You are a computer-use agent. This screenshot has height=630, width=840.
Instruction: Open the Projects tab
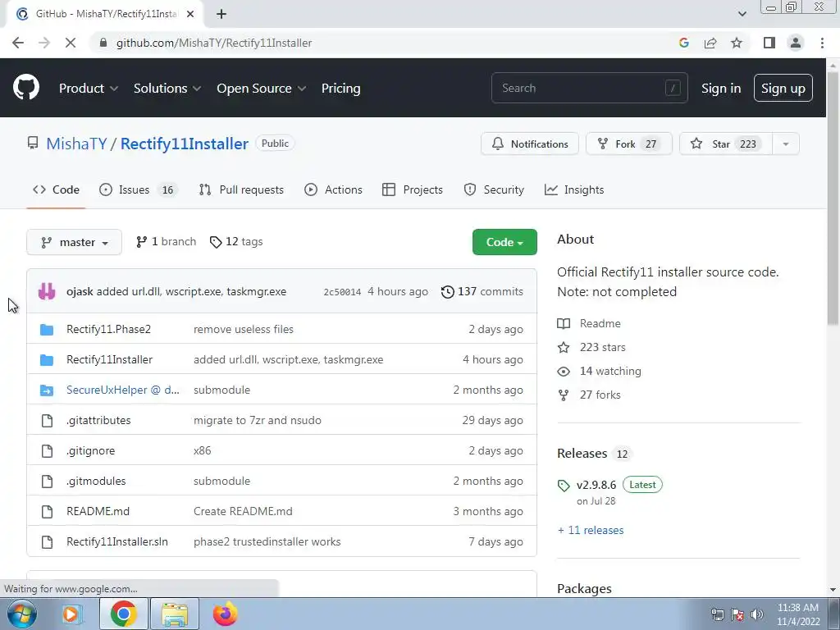[413, 189]
